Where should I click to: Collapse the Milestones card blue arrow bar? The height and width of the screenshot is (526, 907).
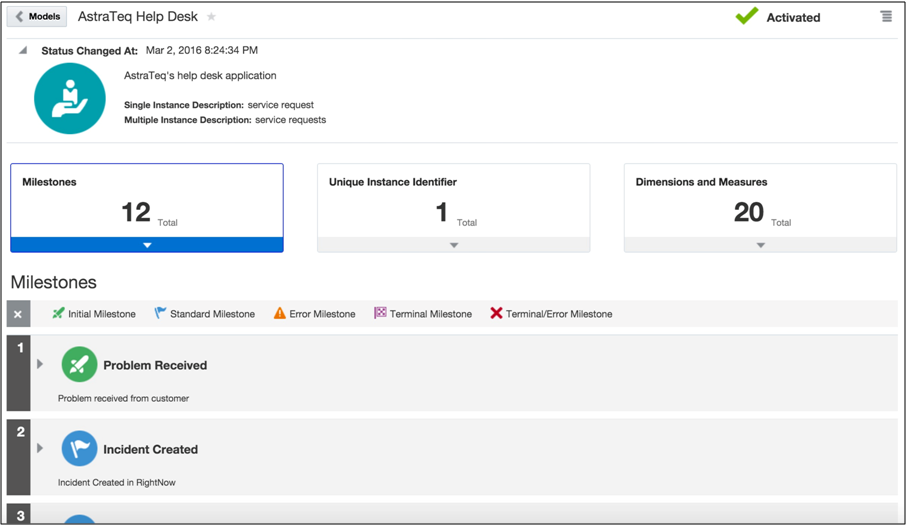[147, 245]
